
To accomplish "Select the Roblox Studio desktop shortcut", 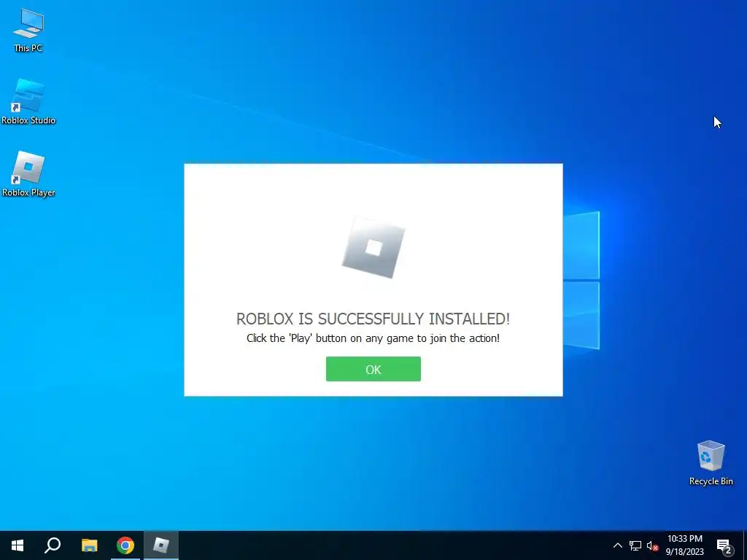I will point(28,102).
